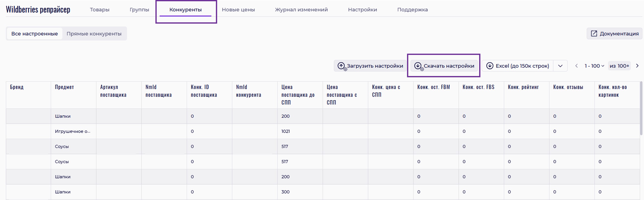
Task: Click the upload settings arrow icon
Action: pos(341,66)
